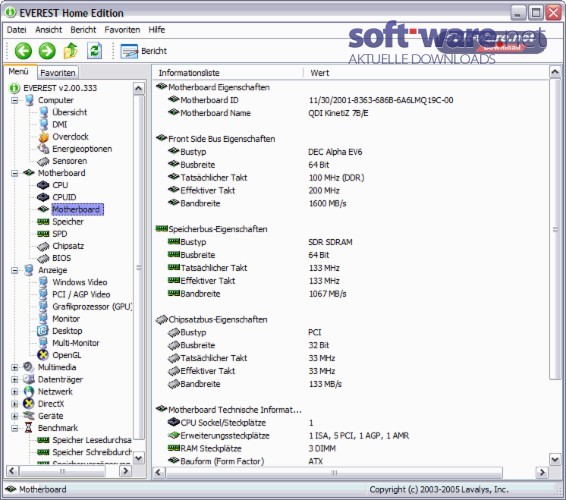This screenshot has width=566, height=500.
Task: Open the Favoriten menu
Action: click(x=122, y=30)
